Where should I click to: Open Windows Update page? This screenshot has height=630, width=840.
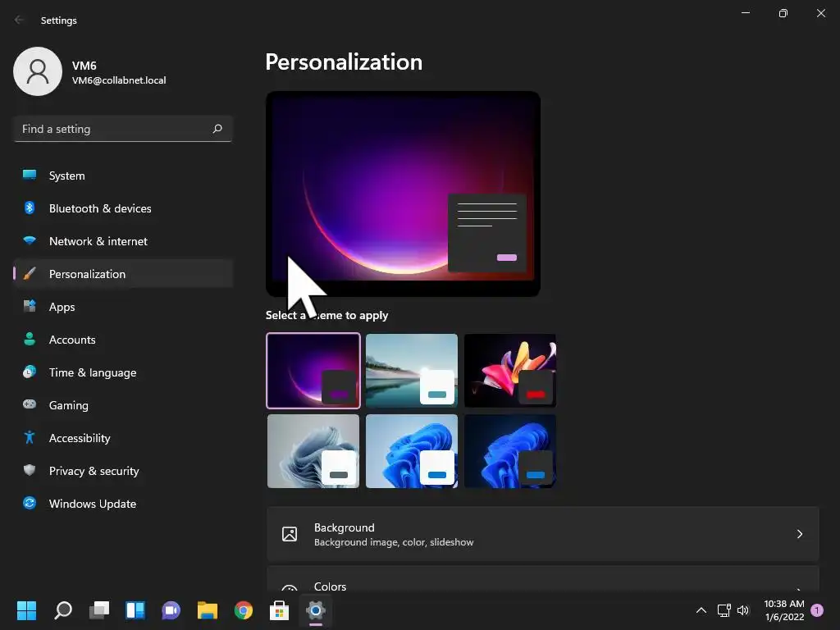[123, 503]
